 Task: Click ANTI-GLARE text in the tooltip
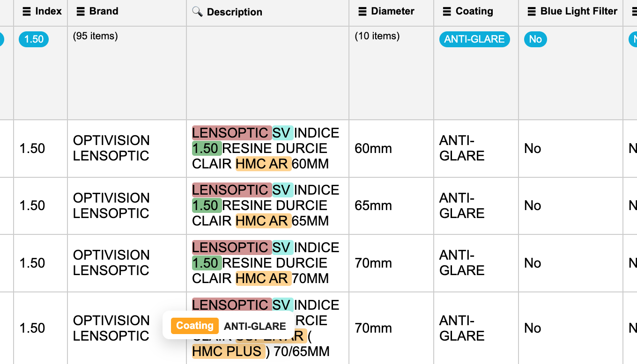pyautogui.click(x=255, y=326)
